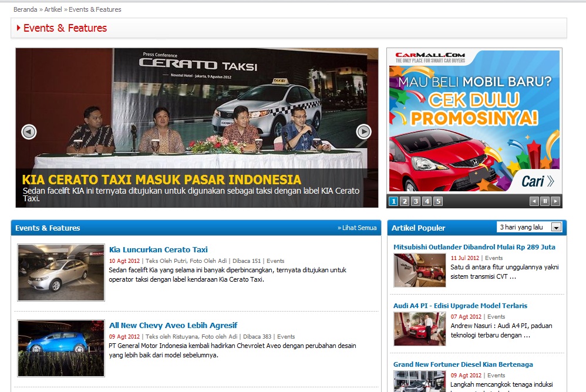Select banner slide number 5
Viewport: 586px width, 392px height.
[x=438, y=201]
